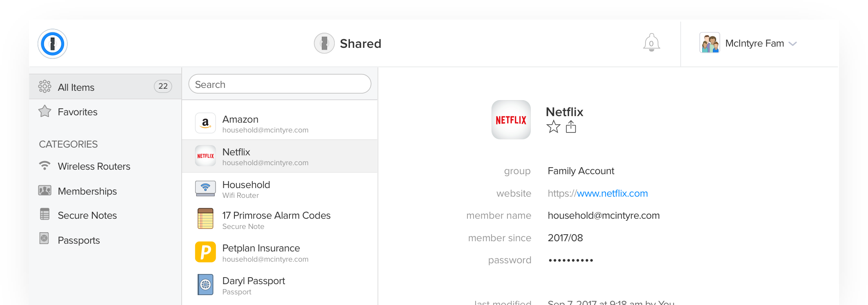Select the 17 Primrose Alarm Codes note

point(280,220)
